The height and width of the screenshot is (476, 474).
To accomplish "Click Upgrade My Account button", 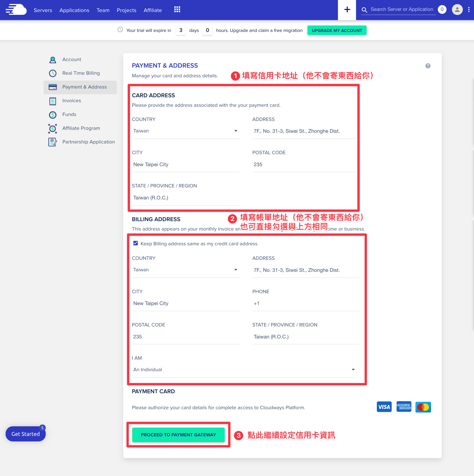I will pyautogui.click(x=337, y=30).
